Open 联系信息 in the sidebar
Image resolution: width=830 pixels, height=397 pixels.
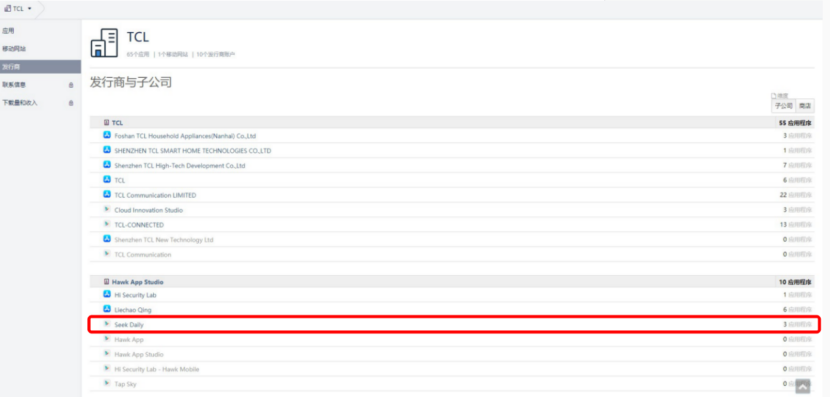click(x=14, y=85)
